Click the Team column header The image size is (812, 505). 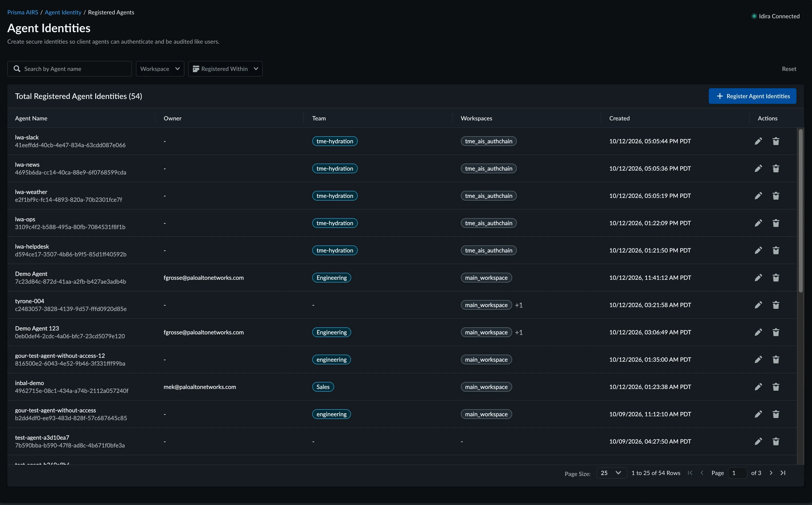point(319,118)
